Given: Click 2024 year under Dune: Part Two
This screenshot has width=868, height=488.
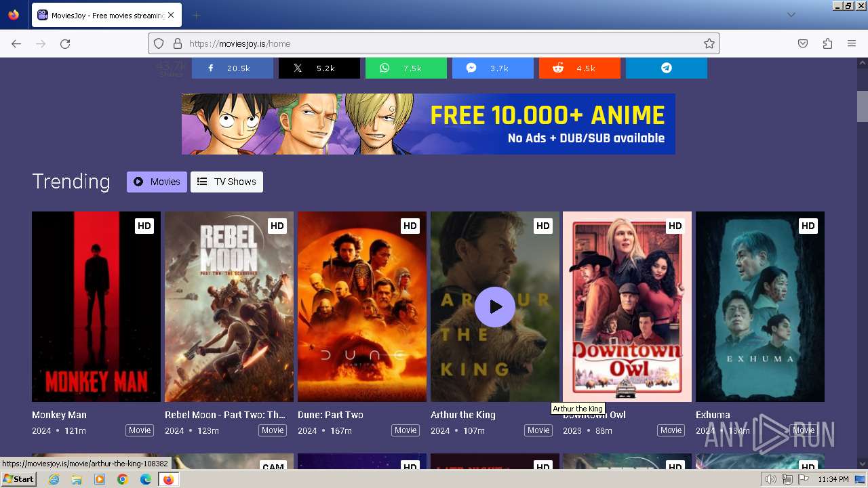Looking at the screenshot, I should coord(307,430).
